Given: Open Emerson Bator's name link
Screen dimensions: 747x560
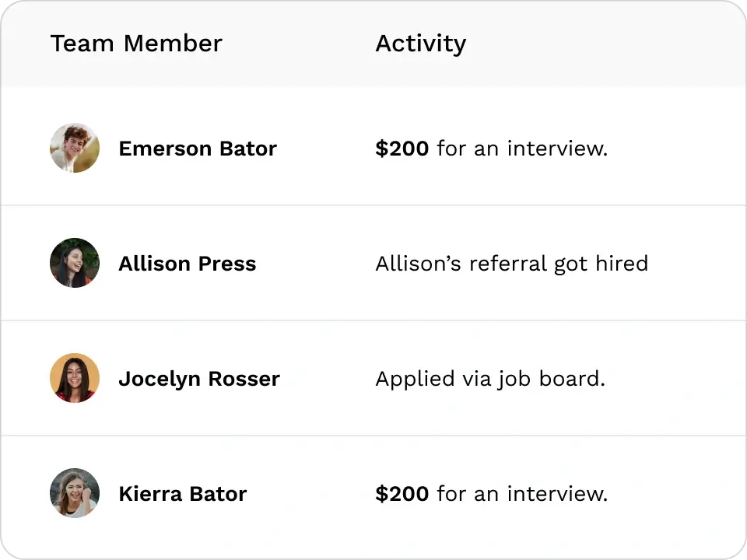Looking at the screenshot, I should click(x=198, y=149).
